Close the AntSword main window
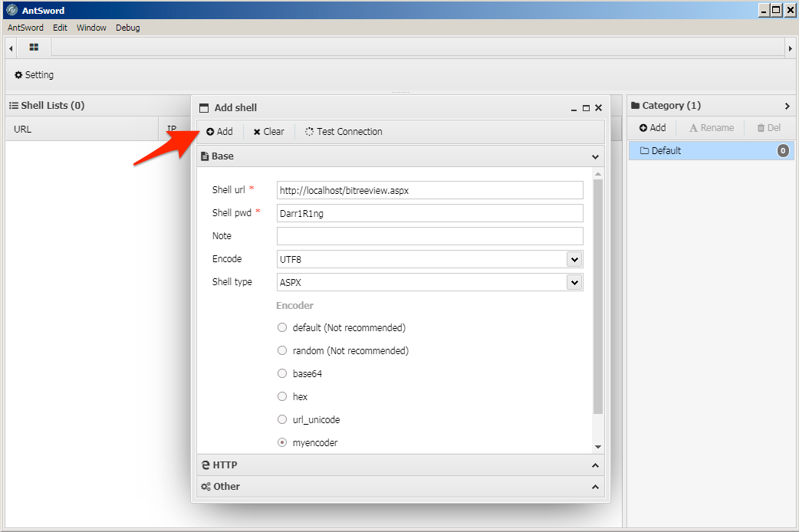Viewport: 799px width, 532px height. pos(789,10)
